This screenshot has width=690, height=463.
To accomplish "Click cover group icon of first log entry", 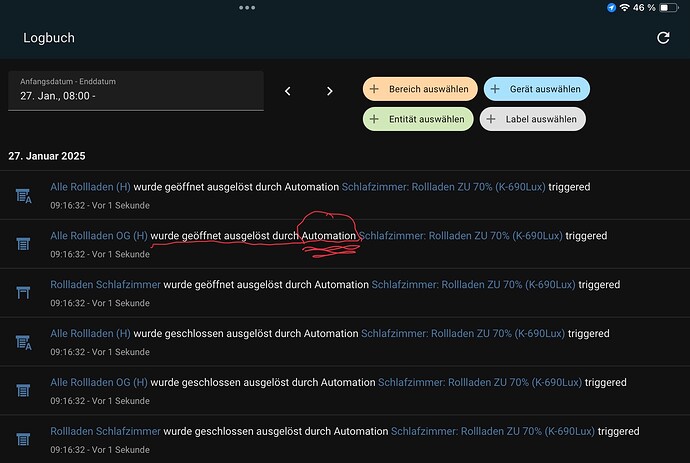I will [x=23, y=195].
